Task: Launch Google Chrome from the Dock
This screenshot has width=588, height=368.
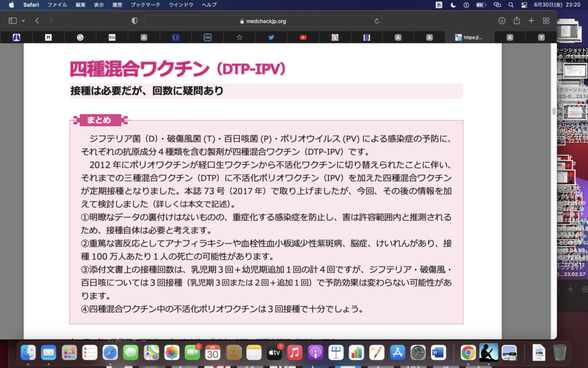Action: pyautogui.click(x=468, y=352)
